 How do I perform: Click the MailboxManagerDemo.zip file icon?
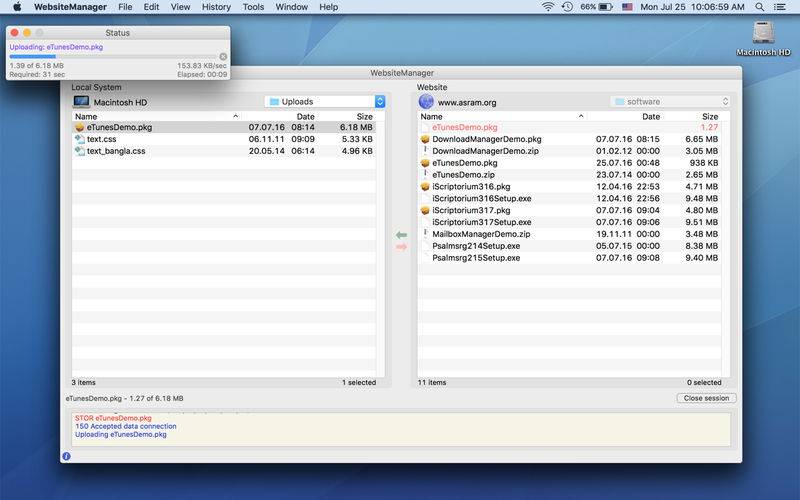point(425,234)
